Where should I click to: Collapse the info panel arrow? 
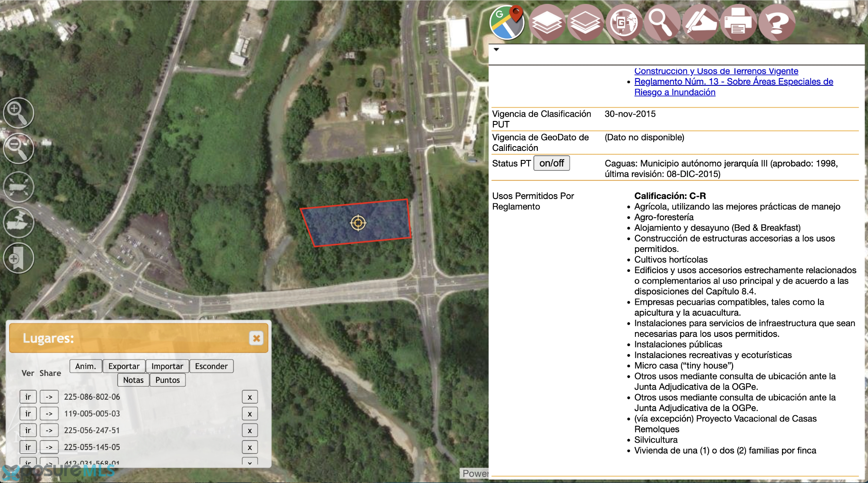496,49
